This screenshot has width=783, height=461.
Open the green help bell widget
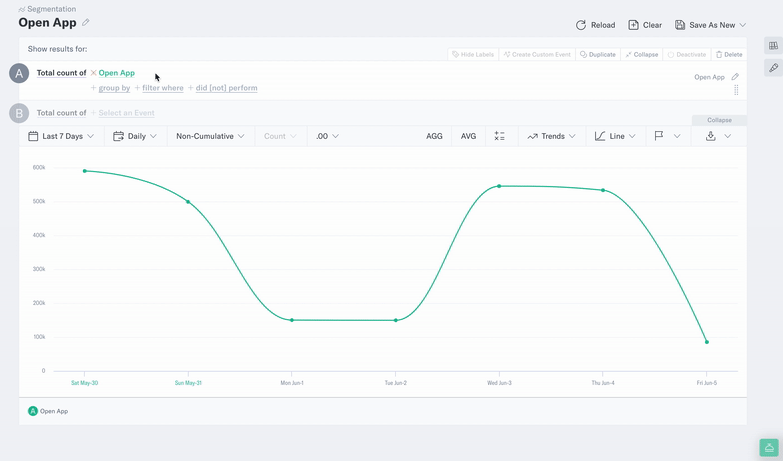click(x=769, y=448)
